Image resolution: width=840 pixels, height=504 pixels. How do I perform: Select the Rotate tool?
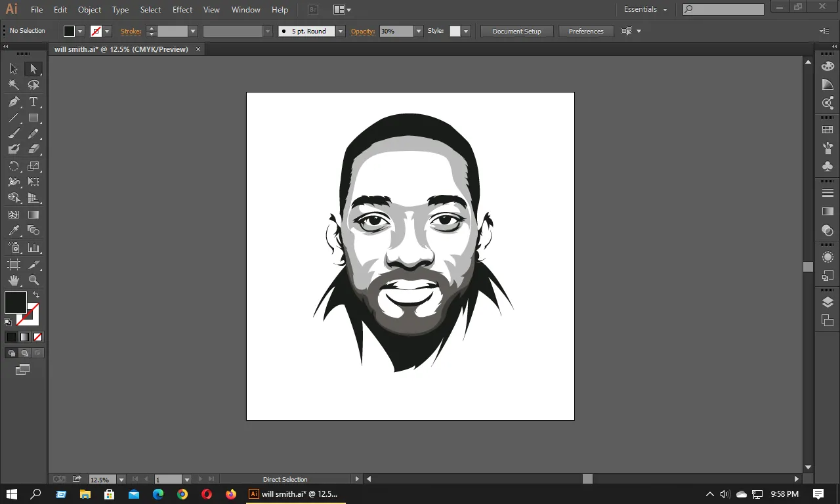14,166
